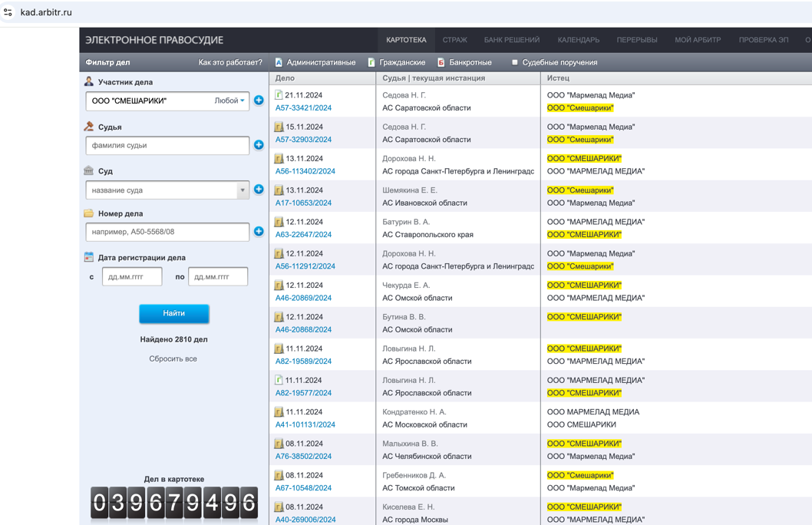The width and height of the screenshot is (812, 525).
Task: Click the Найдено 2810 дел result count
Action: pyautogui.click(x=173, y=340)
